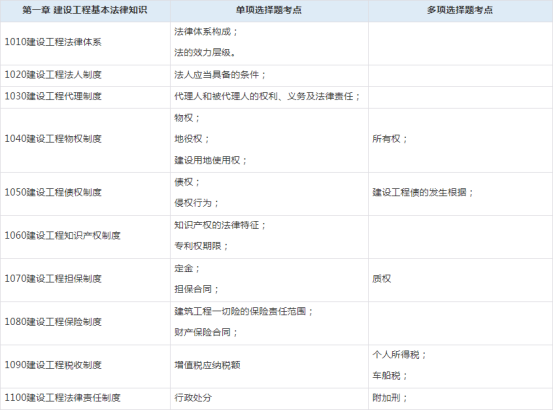Click text '债权；' in single-choice column
This screenshot has width=554, height=411.
pyautogui.click(x=188, y=182)
